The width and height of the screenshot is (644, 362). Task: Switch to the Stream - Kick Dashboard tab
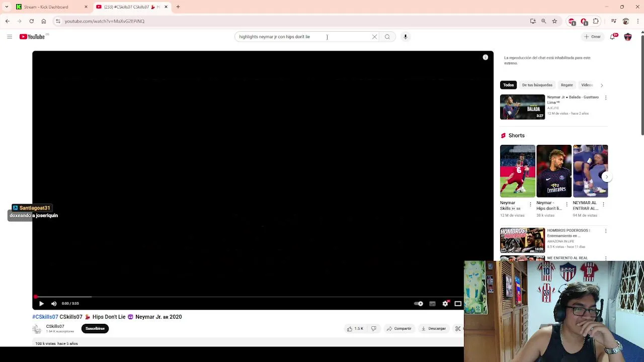tap(46, 7)
